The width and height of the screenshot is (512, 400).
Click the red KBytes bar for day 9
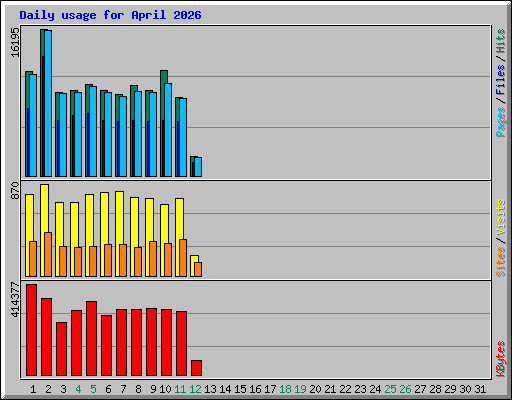click(151, 342)
